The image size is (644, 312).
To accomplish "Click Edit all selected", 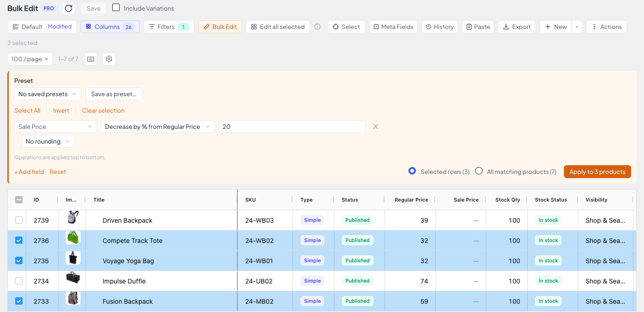I will 278,27.
